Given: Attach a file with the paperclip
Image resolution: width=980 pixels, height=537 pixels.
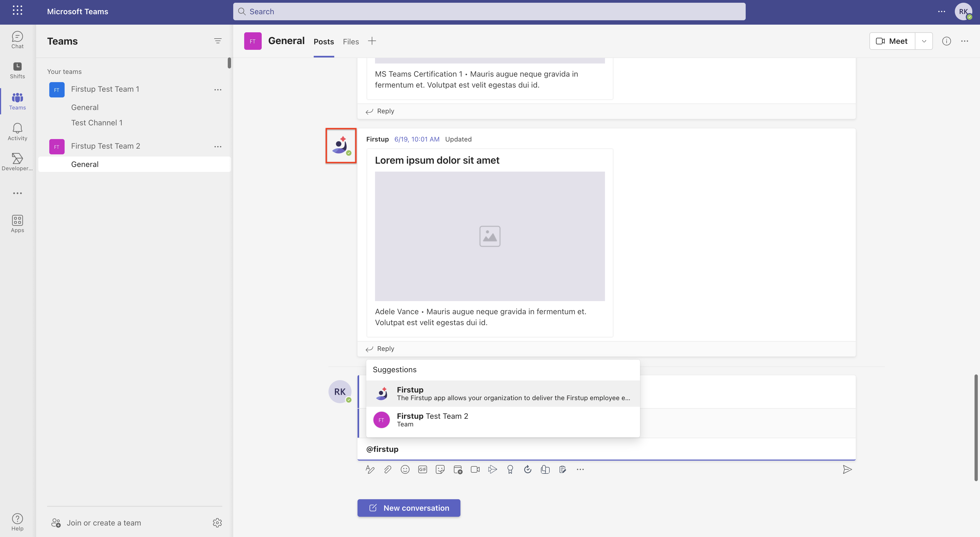Looking at the screenshot, I should click(387, 469).
